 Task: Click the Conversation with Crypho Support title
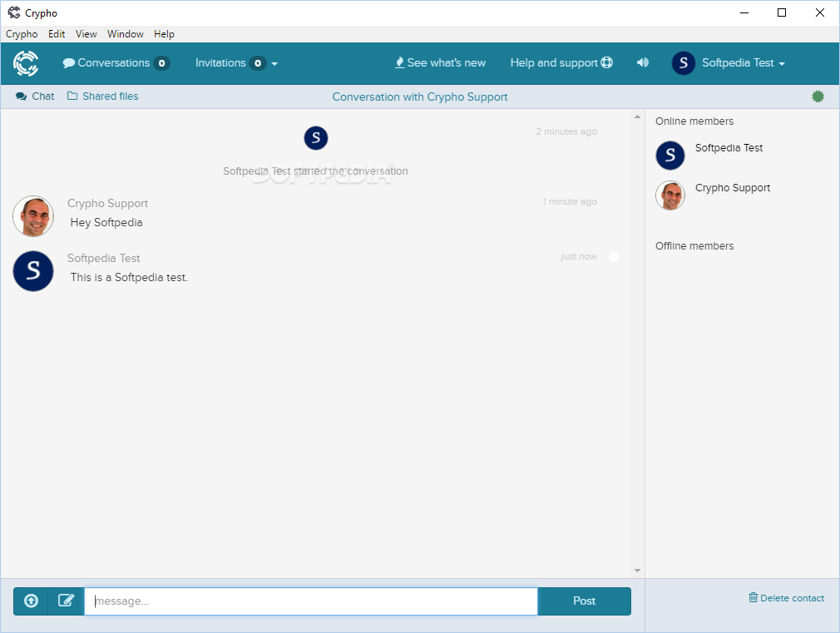click(x=420, y=97)
